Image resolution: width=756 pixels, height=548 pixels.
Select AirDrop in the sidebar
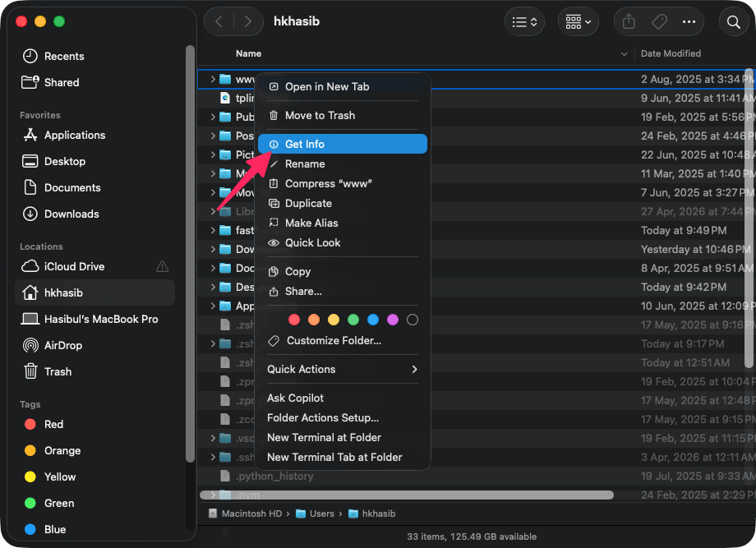(63, 345)
